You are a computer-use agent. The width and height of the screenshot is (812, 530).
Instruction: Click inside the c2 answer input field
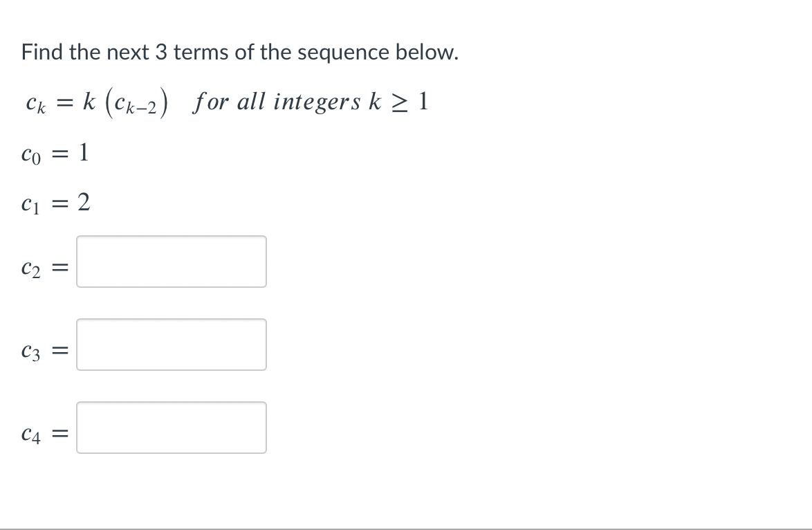click(171, 262)
